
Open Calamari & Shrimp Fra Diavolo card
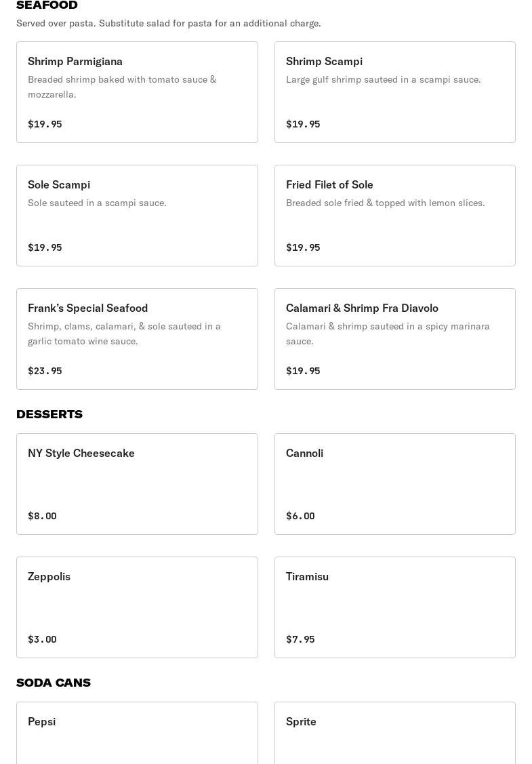coord(394,339)
